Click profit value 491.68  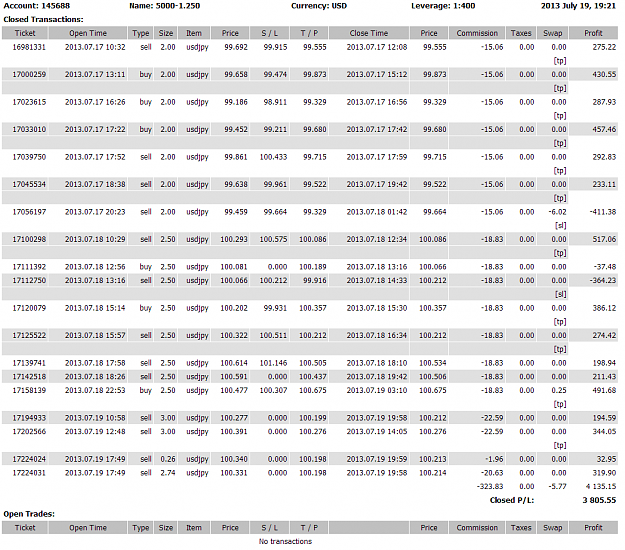(x=604, y=391)
